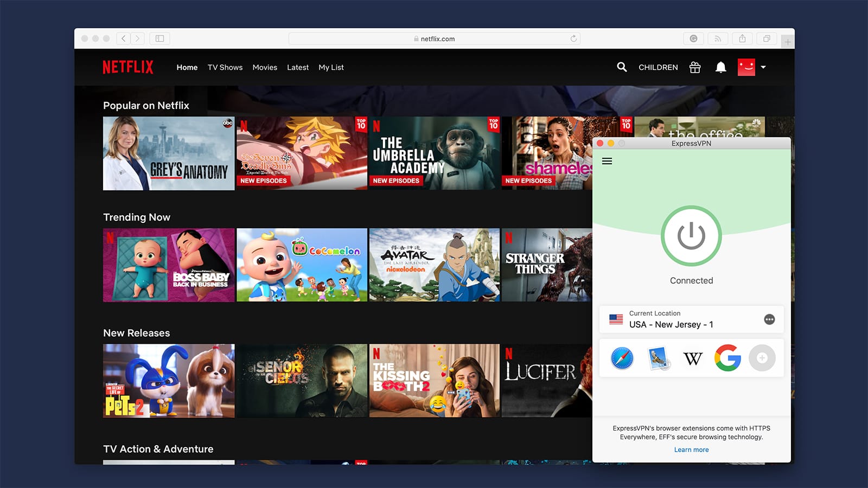The height and width of the screenshot is (488, 868).
Task: Click the US flag icon
Action: 616,319
